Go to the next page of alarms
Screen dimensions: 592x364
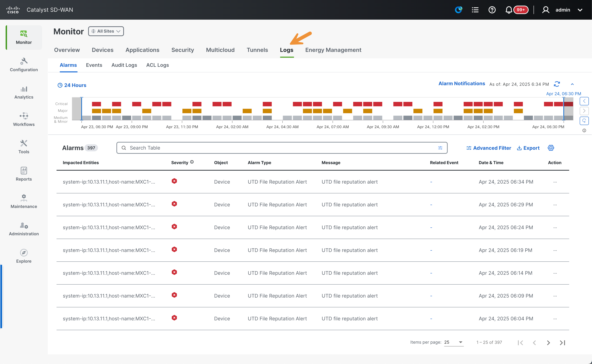tap(548, 343)
